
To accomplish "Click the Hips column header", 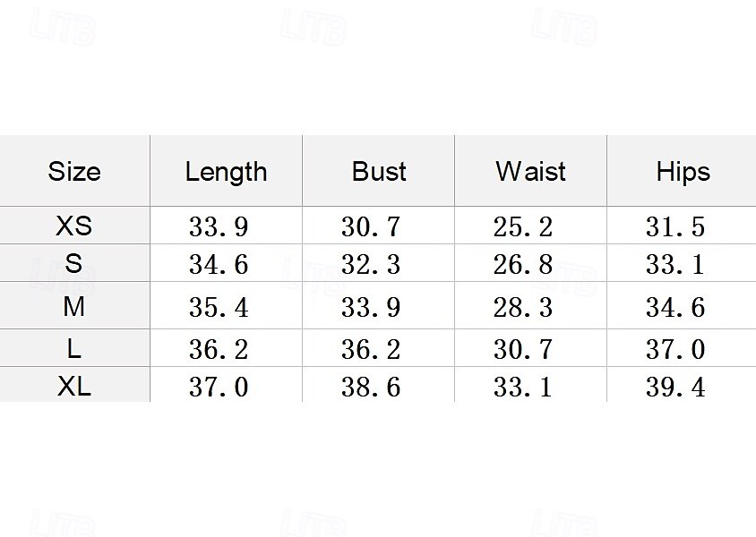I will (683, 172).
